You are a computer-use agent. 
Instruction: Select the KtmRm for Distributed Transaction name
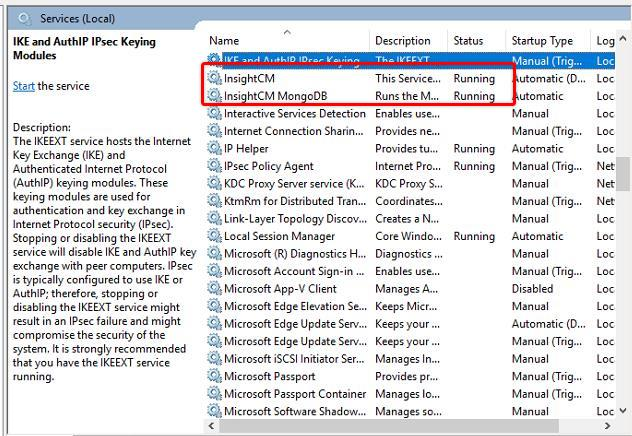pos(295,201)
